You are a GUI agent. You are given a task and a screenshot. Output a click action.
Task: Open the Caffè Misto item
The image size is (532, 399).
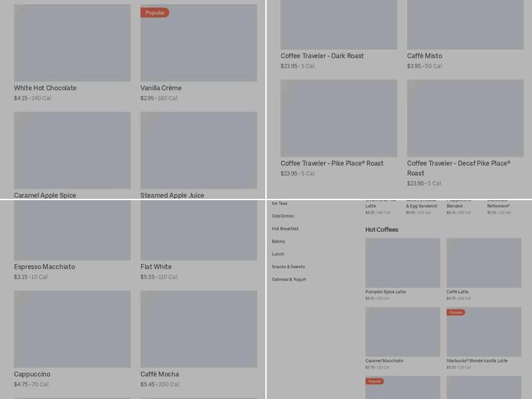point(465,25)
